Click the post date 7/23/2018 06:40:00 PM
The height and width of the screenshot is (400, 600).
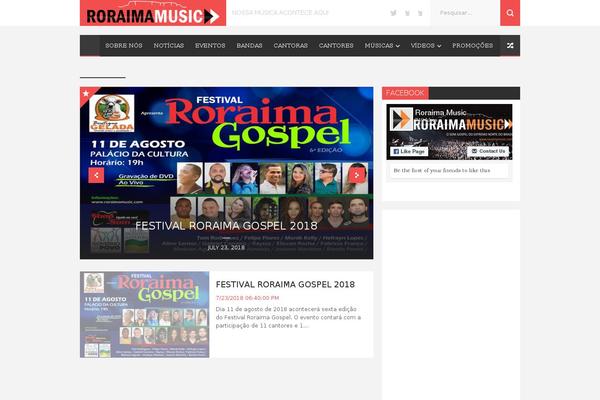click(247, 298)
